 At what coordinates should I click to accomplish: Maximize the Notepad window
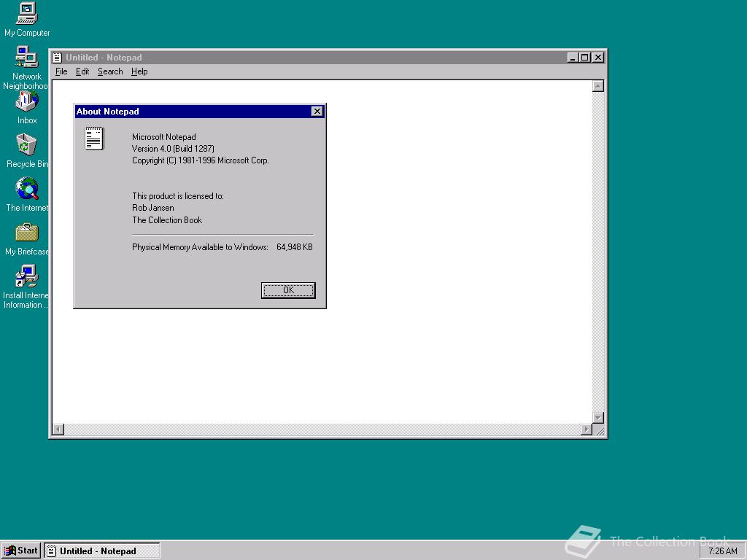pyautogui.click(x=584, y=58)
